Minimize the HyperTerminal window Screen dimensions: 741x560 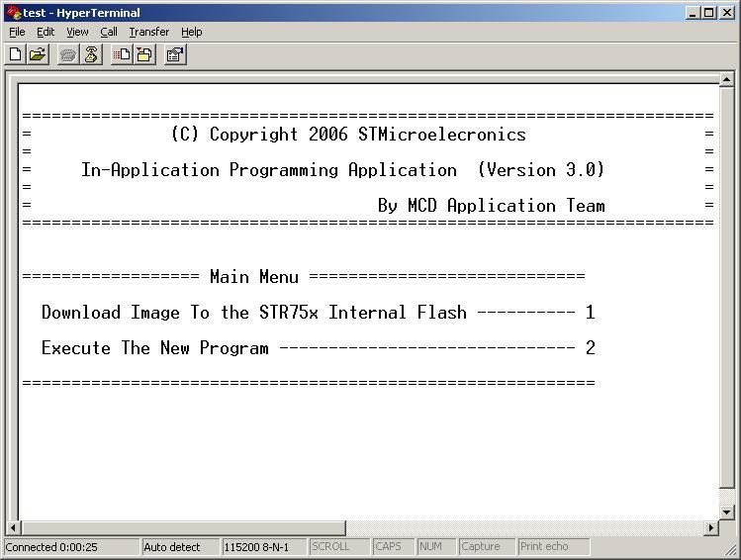[693, 12]
